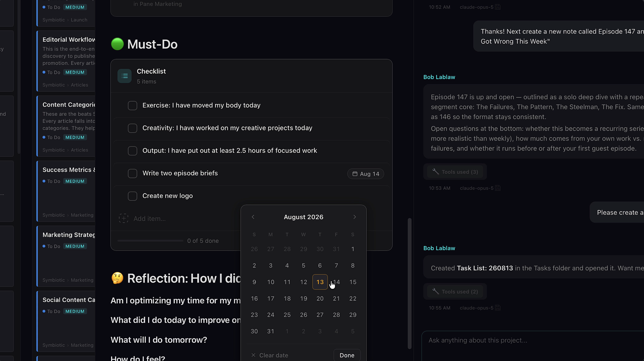Pick August 20 in the calendar
The width and height of the screenshot is (644, 361).
[x=320, y=299]
